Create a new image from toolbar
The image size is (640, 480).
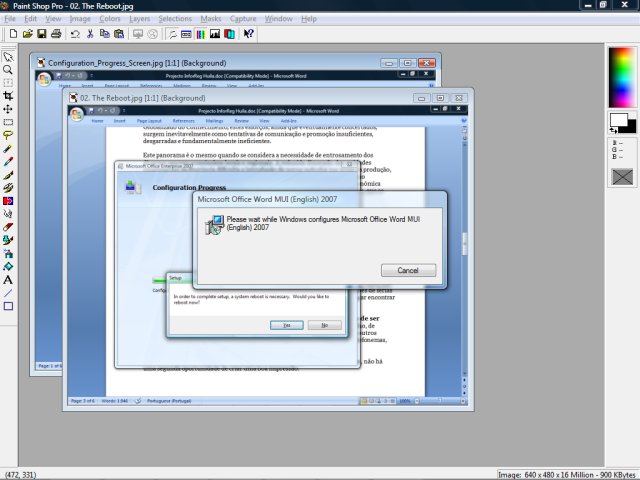pos(13,34)
